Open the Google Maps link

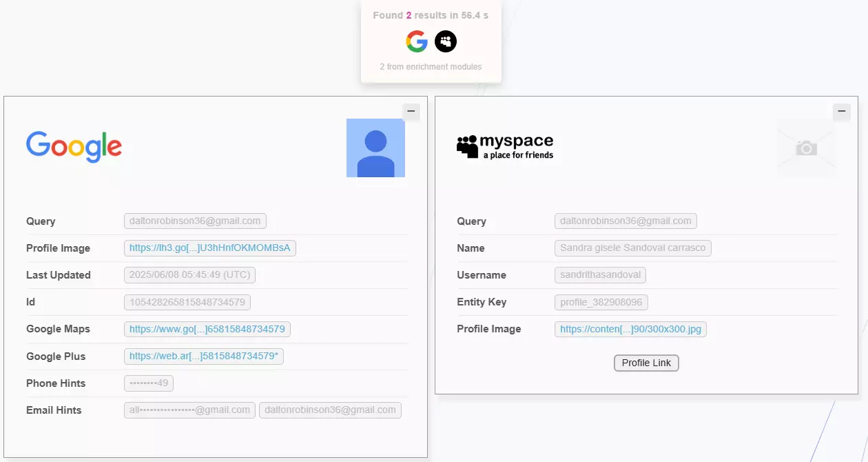coord(207,329)
